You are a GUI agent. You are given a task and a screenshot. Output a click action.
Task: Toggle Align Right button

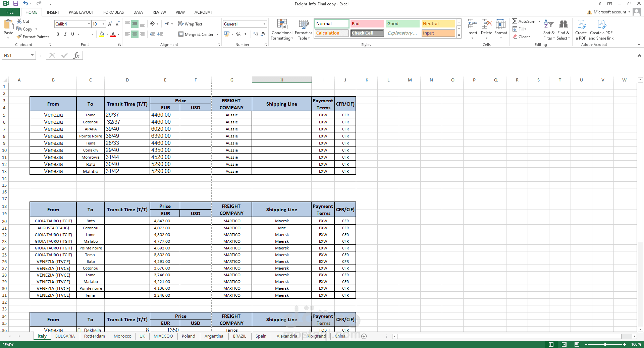click(x=142, y=34)
